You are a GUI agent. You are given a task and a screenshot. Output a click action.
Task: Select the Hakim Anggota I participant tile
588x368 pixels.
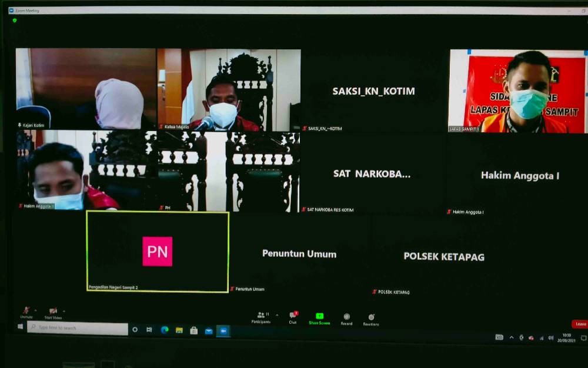point(517,175)
